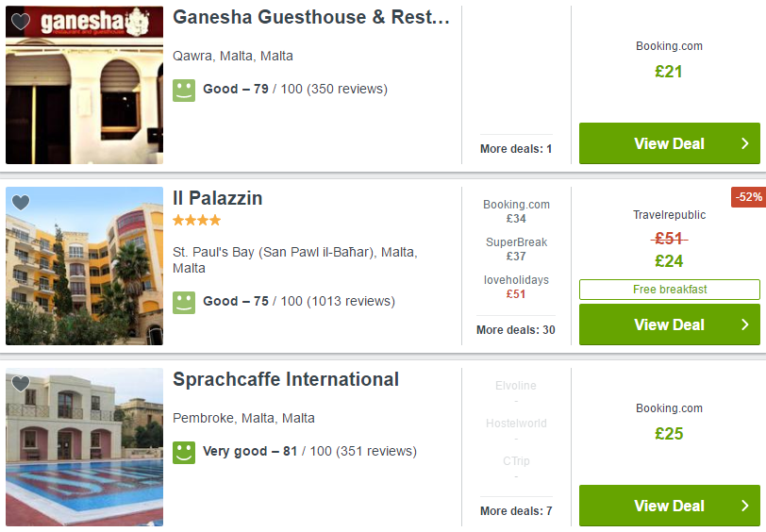Select SuperBreak £37 deal option

(x=516, y=249)
